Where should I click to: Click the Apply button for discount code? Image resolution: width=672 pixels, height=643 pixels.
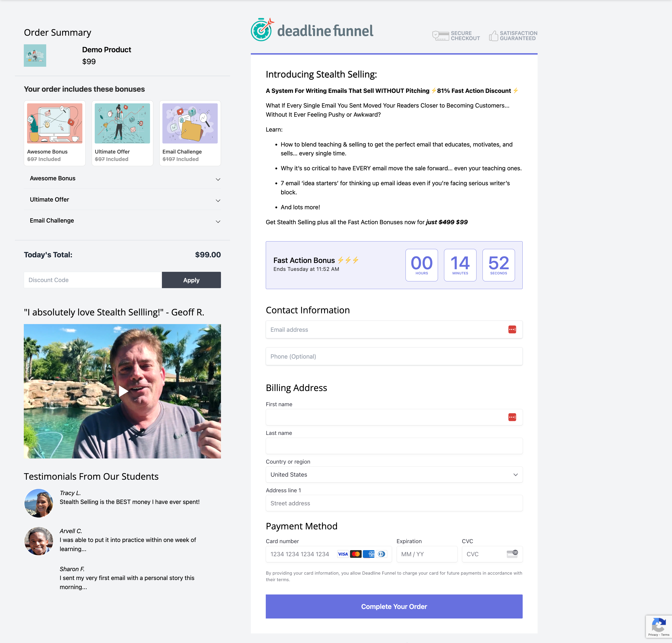[191, 280]
